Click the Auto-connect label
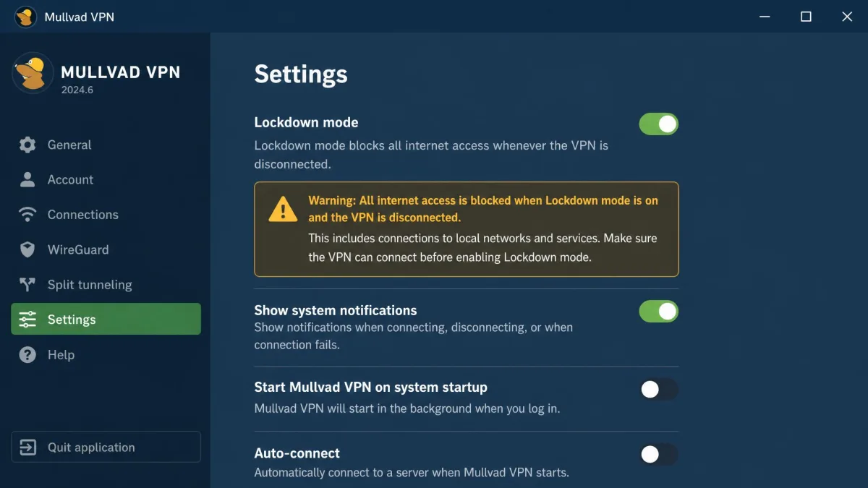 [297, 453]
